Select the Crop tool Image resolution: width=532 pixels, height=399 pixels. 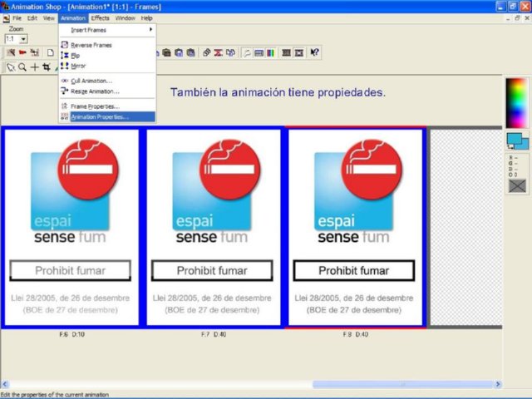pos(47,67)
